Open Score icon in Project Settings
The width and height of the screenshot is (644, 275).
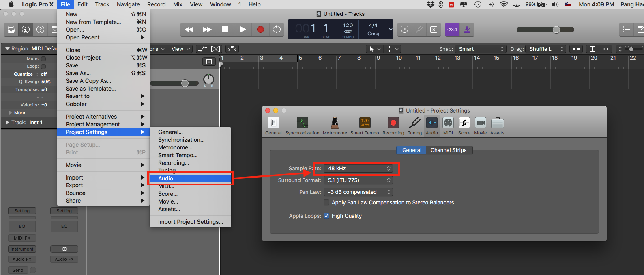tap(464, 126)
